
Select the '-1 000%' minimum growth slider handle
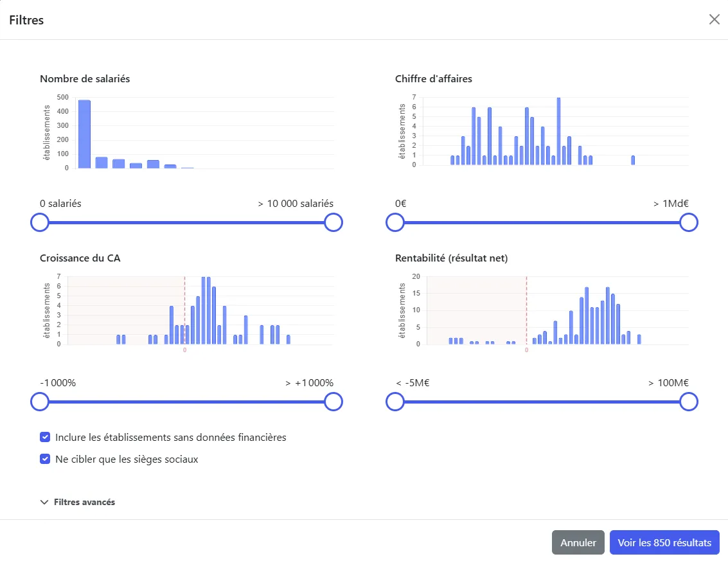[x=40, y=402]
